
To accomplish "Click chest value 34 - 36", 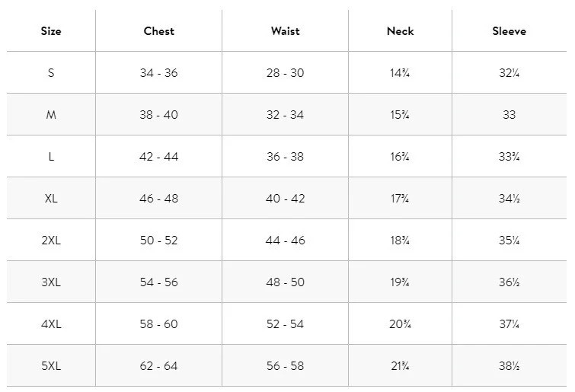I will tap(158, 73).
